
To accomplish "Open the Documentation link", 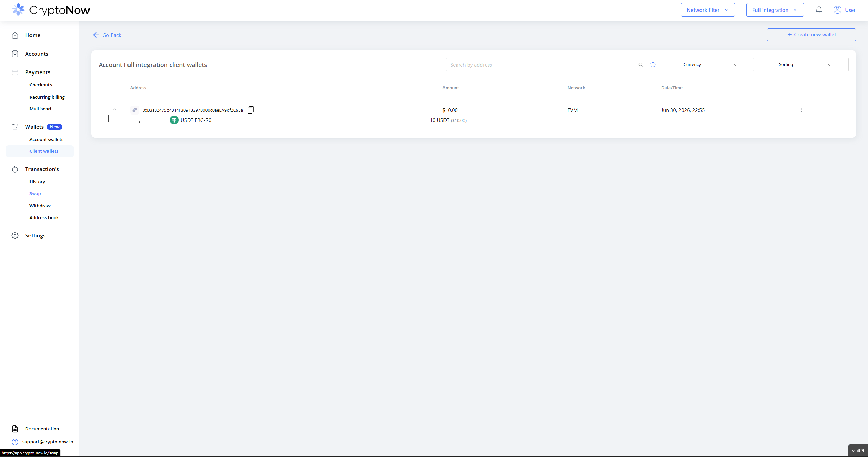I will click(42, 429).
